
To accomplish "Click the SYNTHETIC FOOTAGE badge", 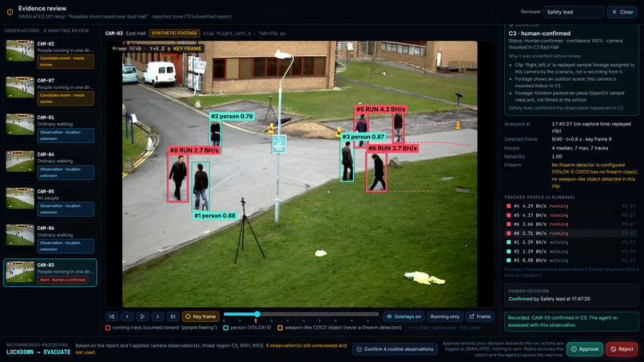I will click(x=174, y=34).
